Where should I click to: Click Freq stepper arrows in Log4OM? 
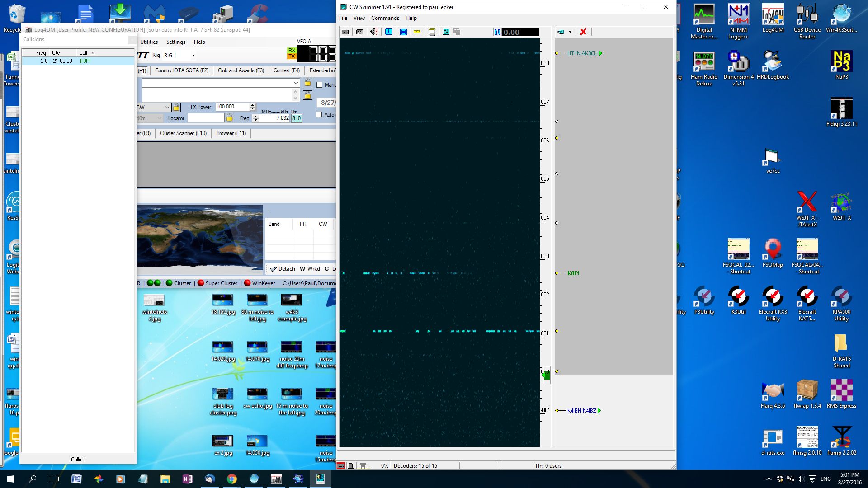[x=255, y=118]
